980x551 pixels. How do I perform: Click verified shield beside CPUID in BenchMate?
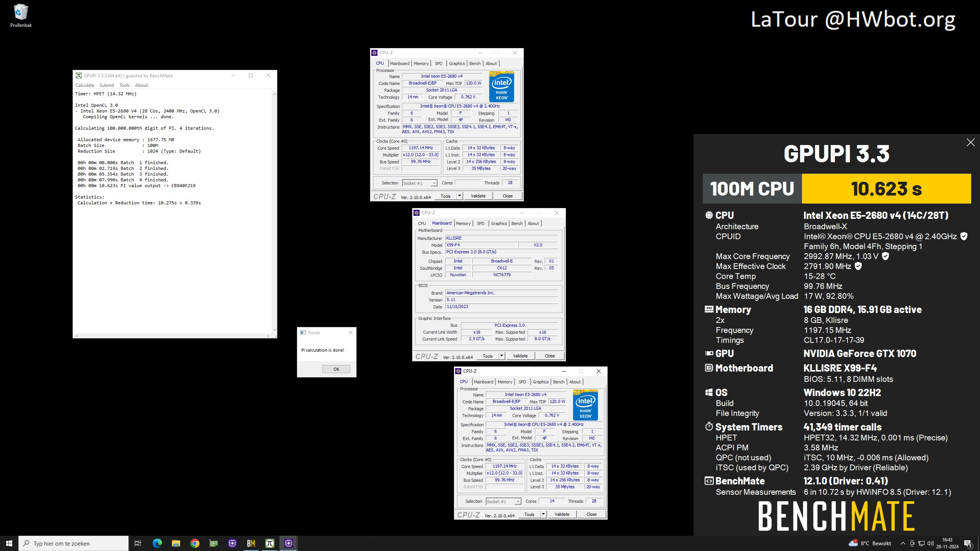964,236
